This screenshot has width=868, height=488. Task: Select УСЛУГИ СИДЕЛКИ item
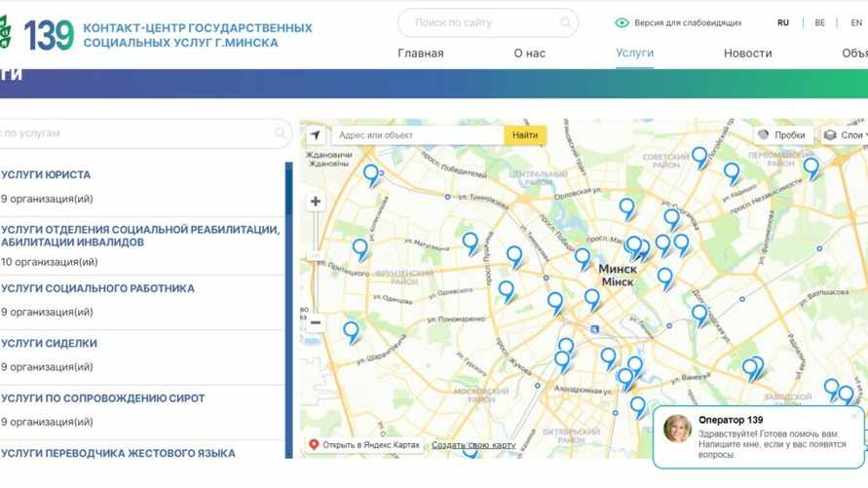(x=49, y=343)
